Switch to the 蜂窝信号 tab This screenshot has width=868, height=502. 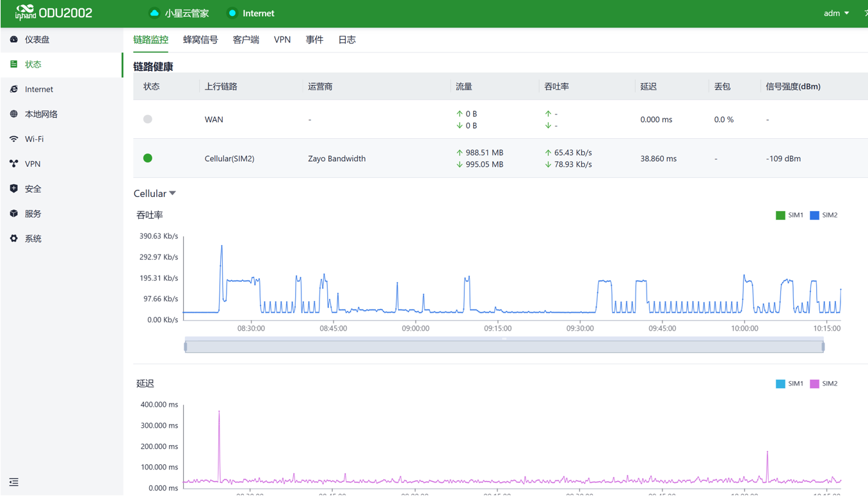[x=200, y=40]
